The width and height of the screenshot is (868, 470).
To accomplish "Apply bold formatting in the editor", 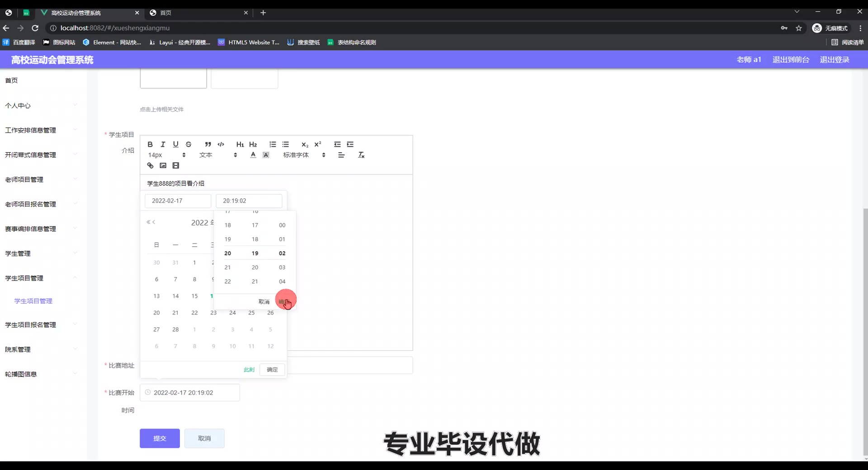I will (150, 144).
